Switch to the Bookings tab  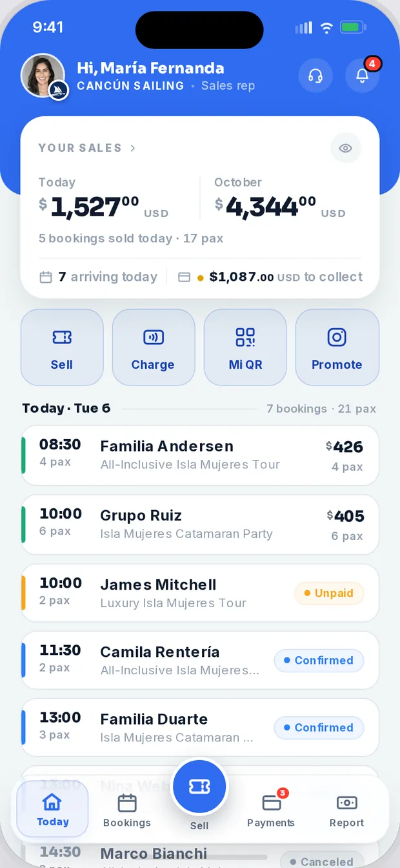click(x=127, y=811)
